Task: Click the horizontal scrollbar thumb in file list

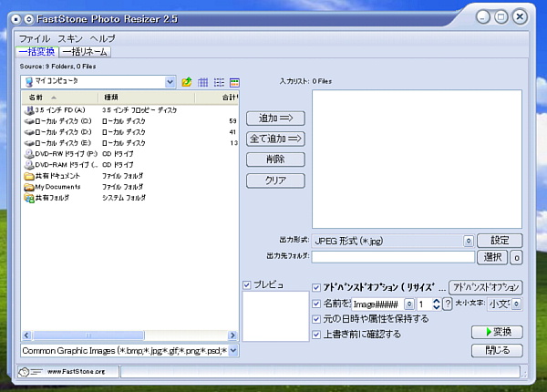Action: [x=88, y=335]
